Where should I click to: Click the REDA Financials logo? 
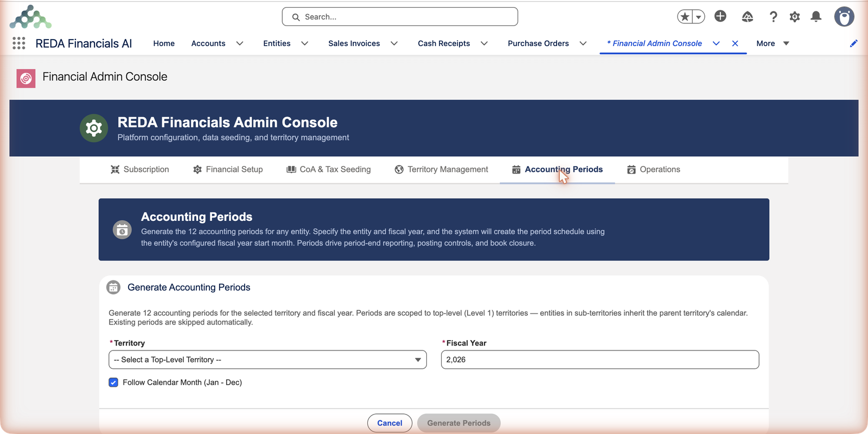(30, 17)
